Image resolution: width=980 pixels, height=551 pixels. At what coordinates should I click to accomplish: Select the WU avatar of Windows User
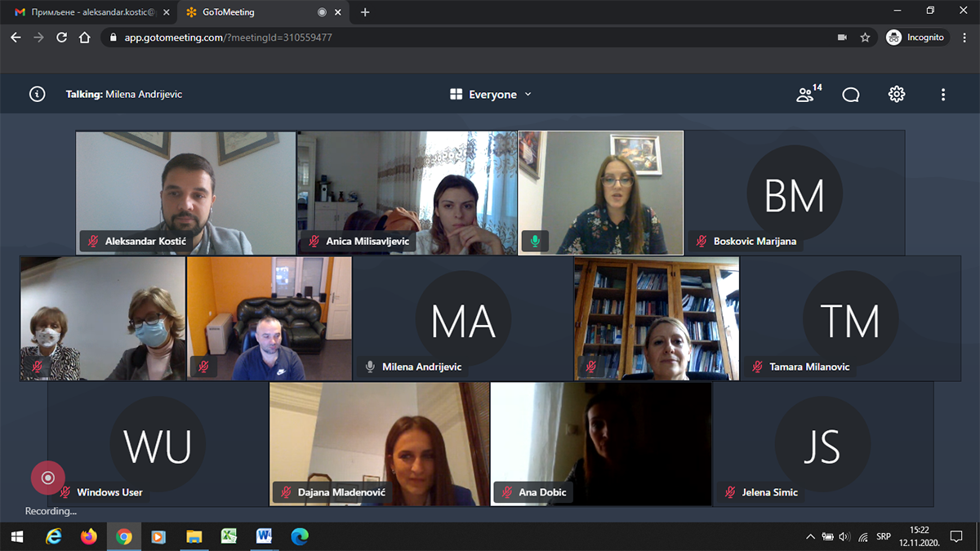158,445
